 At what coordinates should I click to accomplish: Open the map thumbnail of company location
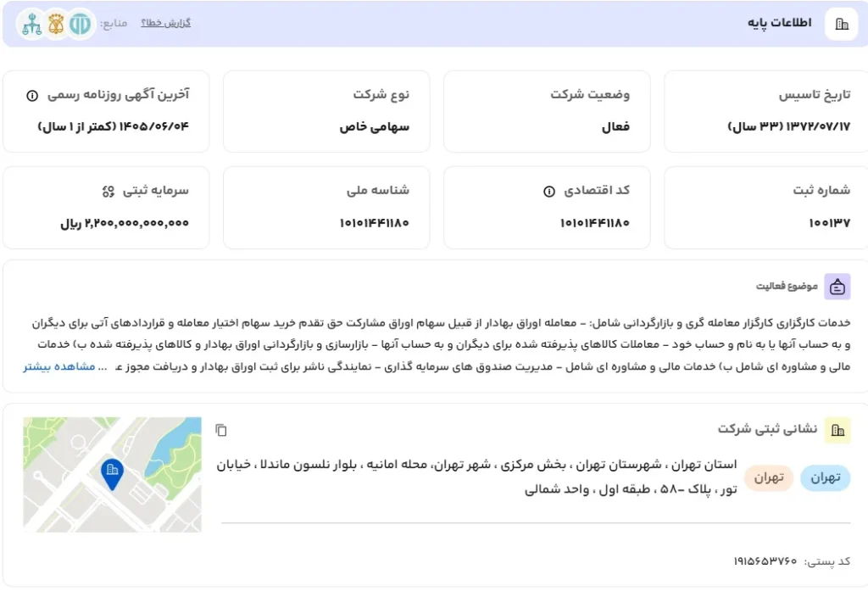[x=113, y=475]
